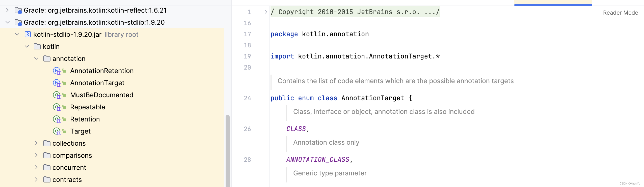Toggle Reader Mode in the editor
Screen dimensions: 644x187
click(621, 13)
